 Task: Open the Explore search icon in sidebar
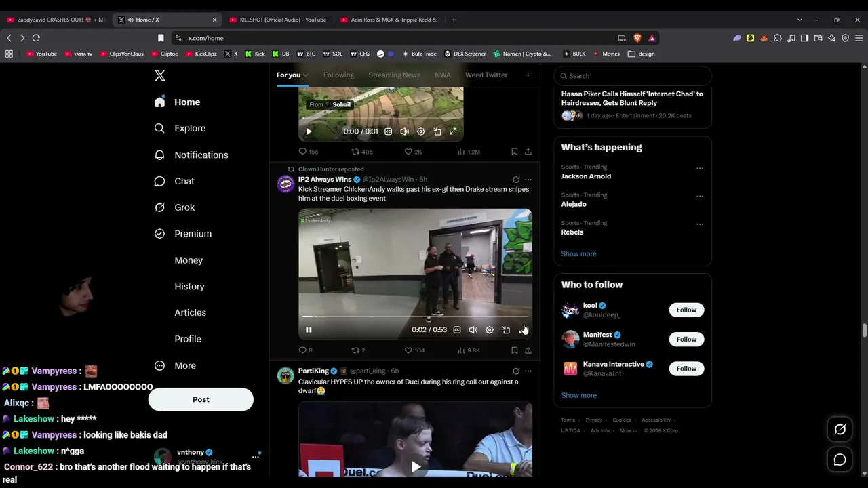click(159, 128)
